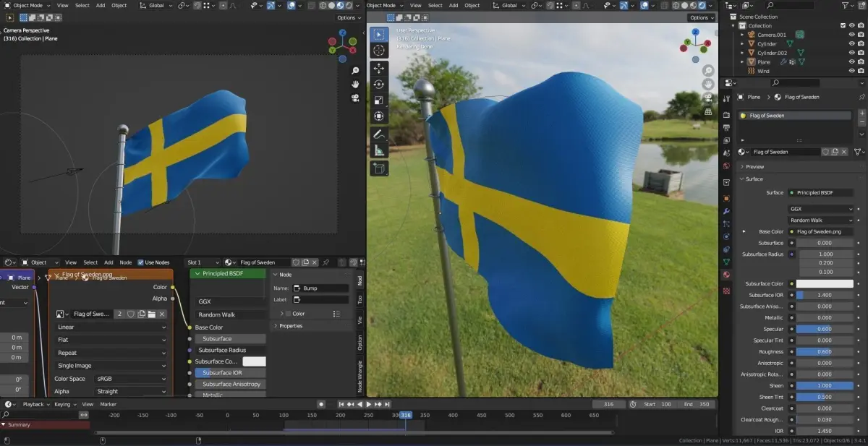Hide Camera.001 in viewport via eye icon
868x446 pixels.
coord(851,34)
